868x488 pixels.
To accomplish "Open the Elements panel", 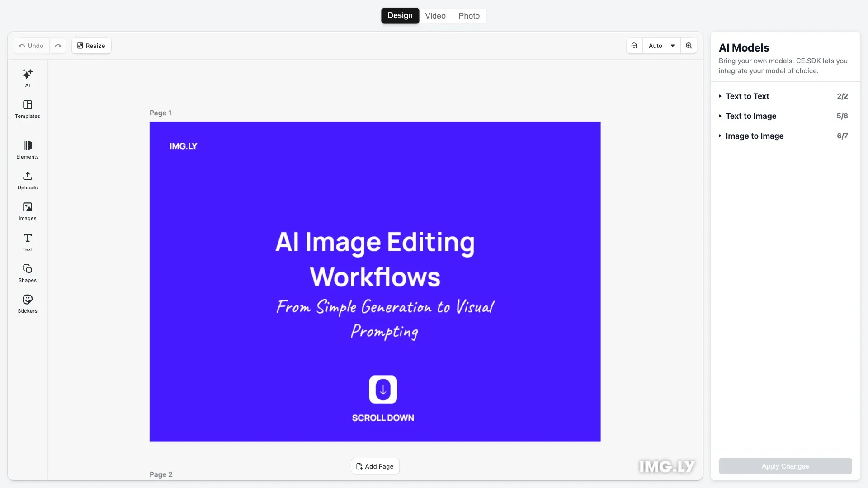I will 27,149.
